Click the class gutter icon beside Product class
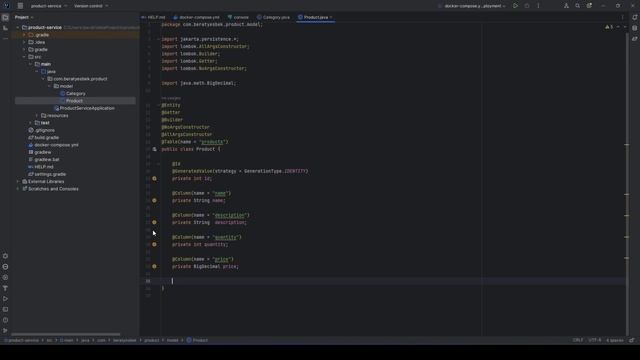Screen dimensions: 640x360 154,149
